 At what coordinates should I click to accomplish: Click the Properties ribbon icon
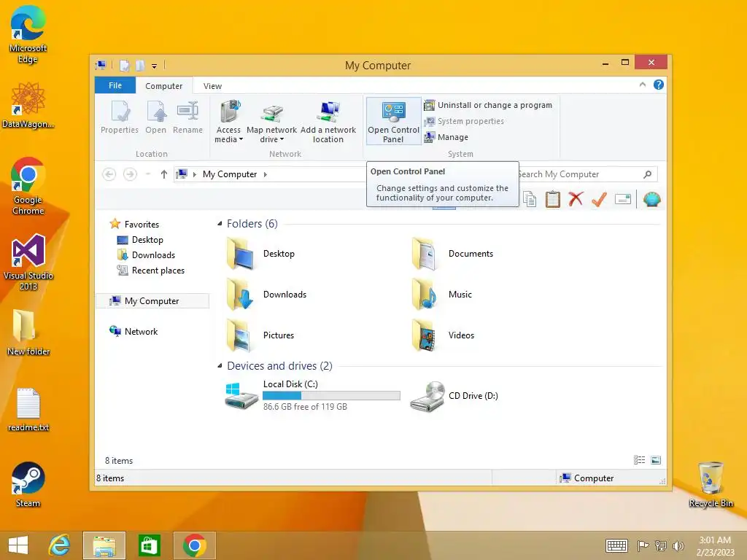[120, 112]
